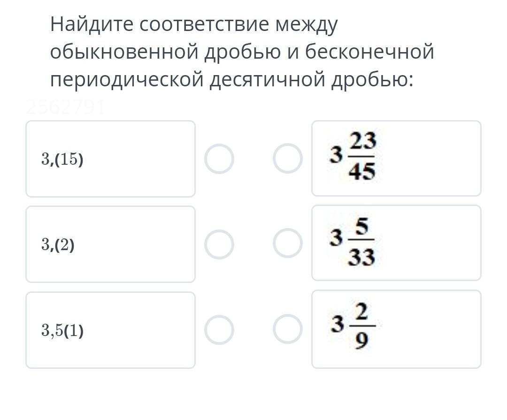Click the decimal text 3,(2)

(58, 245)
